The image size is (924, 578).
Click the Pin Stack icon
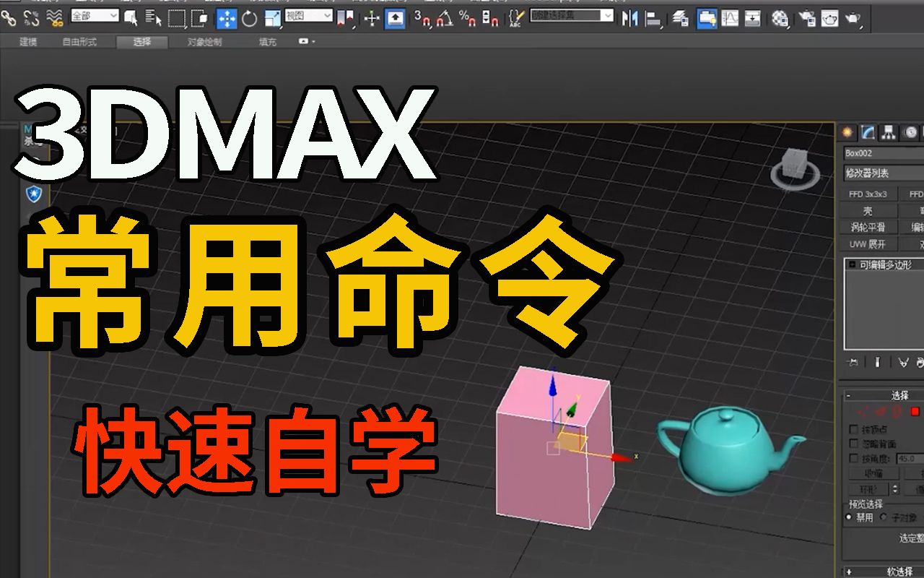(854, 363)
